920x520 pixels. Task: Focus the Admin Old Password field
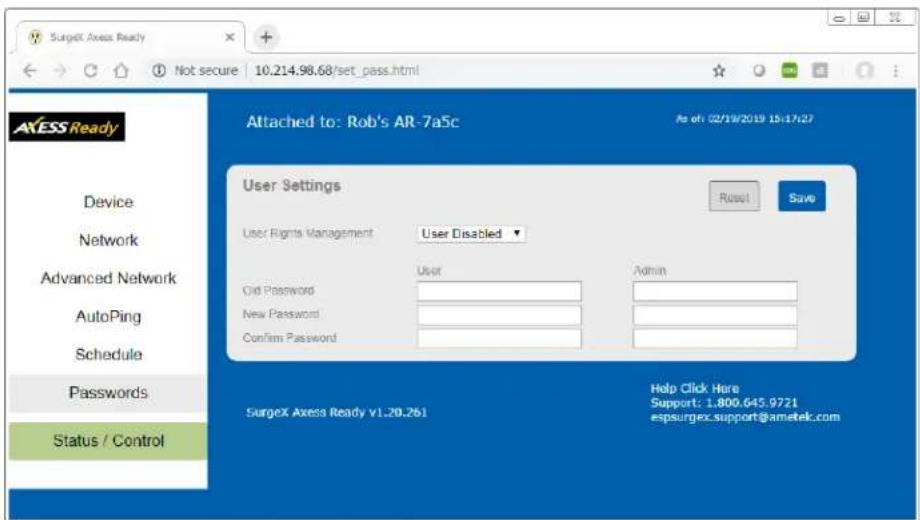tap(715, 291)
